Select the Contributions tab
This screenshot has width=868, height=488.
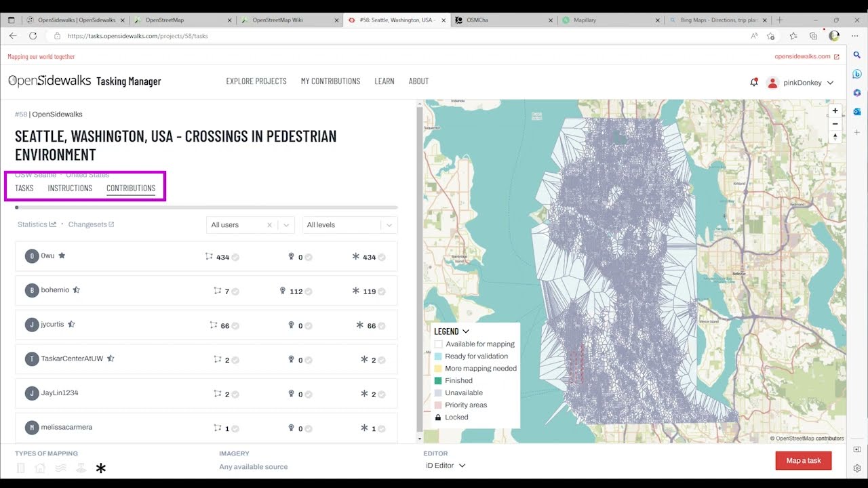point(131,188)
